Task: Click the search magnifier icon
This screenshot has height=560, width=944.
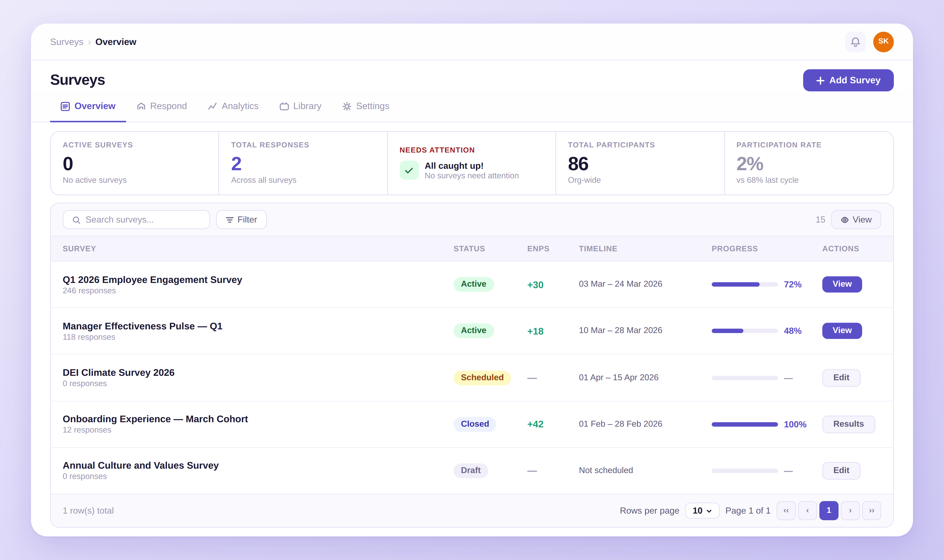Action: (77, 220)
